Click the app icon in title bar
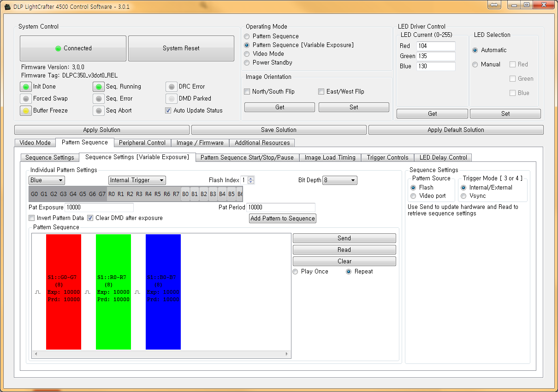Image resolution: width=558 pixels, height=392 pixels. coord(7,7)
